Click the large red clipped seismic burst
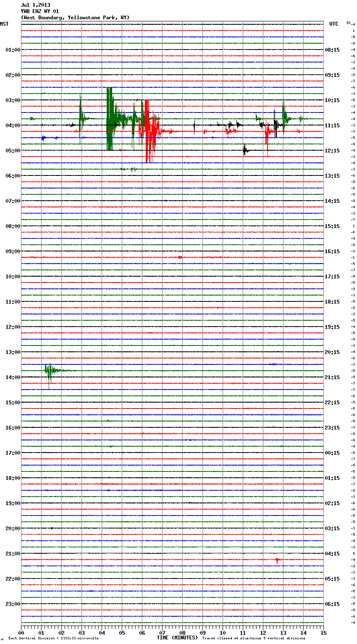This screenshot has width=357, height=644. click(x=147, y=131)
